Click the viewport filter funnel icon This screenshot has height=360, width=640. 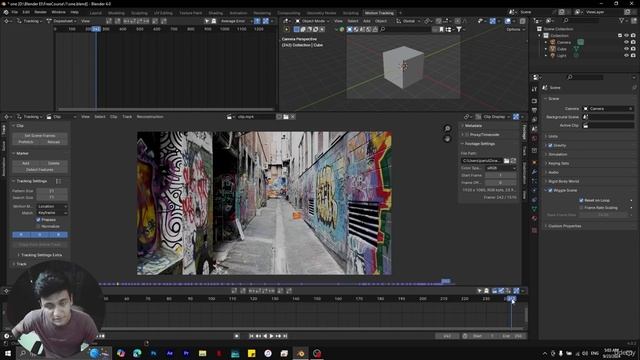pos(459,29)
